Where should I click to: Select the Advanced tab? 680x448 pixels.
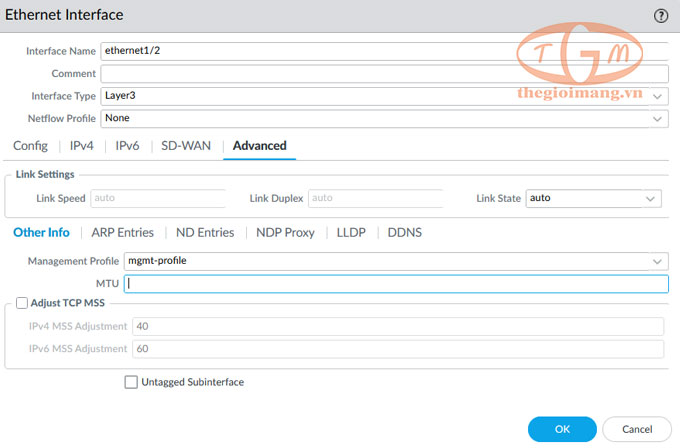[x=259, y=146]
